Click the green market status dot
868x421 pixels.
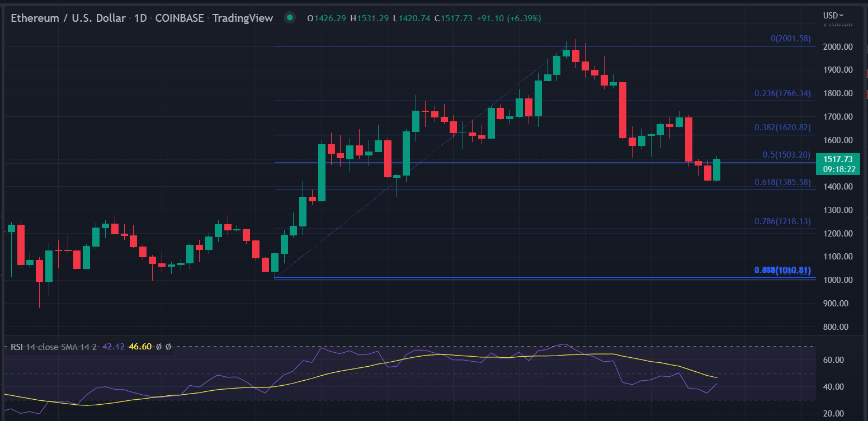[289, 18]
